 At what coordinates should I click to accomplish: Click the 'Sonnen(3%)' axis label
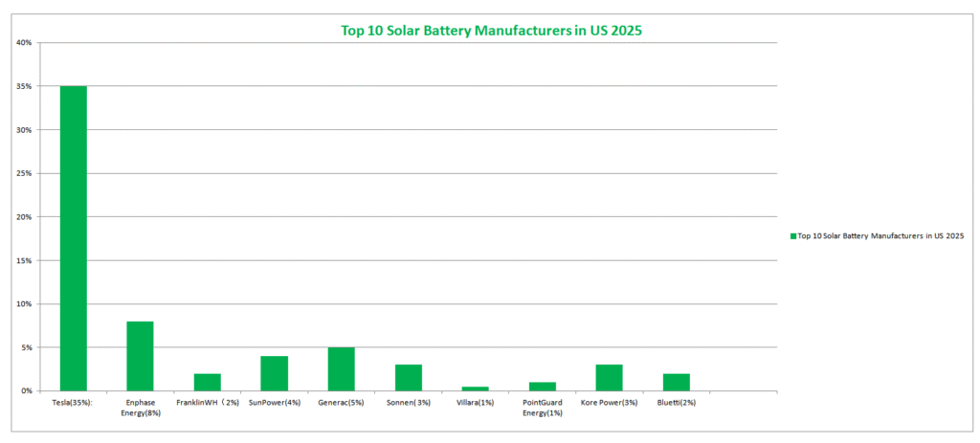[x=408, y=403]
